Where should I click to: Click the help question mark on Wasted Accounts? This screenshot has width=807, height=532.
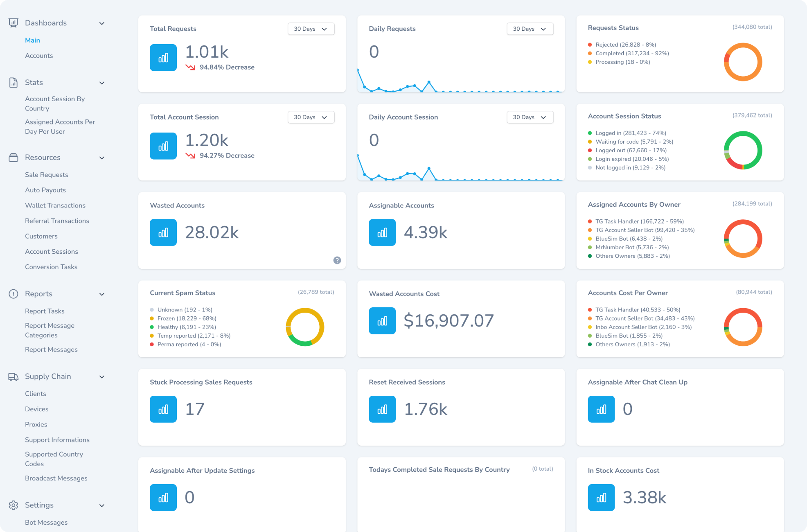337,260
